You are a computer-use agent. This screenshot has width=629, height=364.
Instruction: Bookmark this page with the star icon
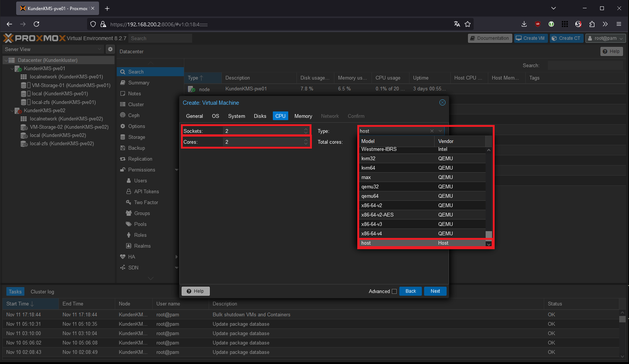click(468, 24)
